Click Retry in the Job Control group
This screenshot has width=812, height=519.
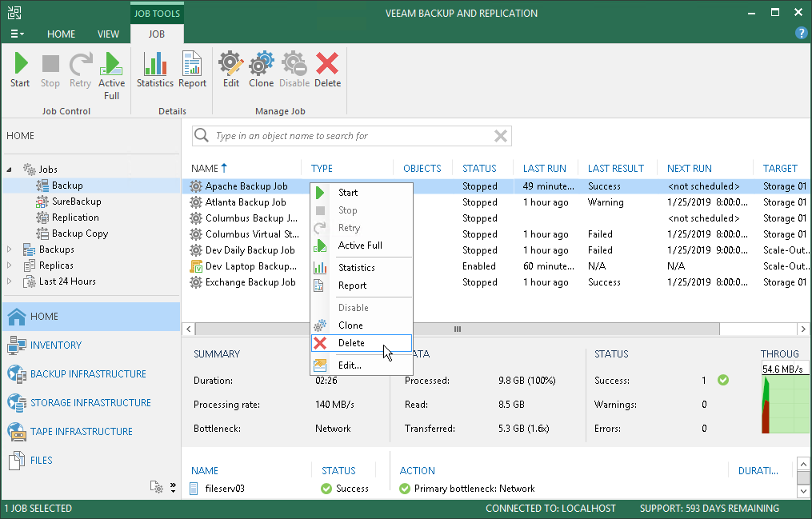click(x=80, y=70)
